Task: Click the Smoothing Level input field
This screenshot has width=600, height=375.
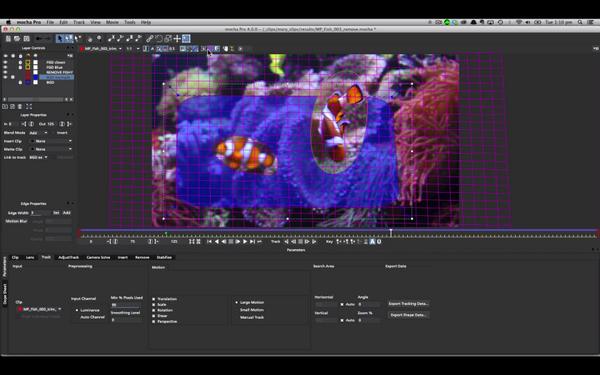Action: click(126, 320)
